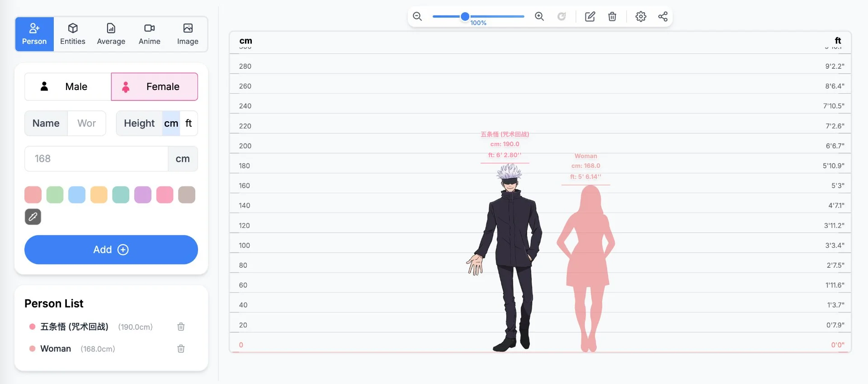Viewport: 868px width, 384px height.
Task: Click the edit chart pencil icon
Action: pyautogui.click(x=590, y=17)
